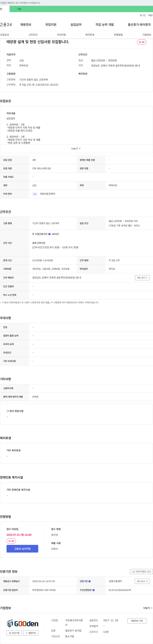Block viewing with 열람차단 button

click(x=31, y=633)
